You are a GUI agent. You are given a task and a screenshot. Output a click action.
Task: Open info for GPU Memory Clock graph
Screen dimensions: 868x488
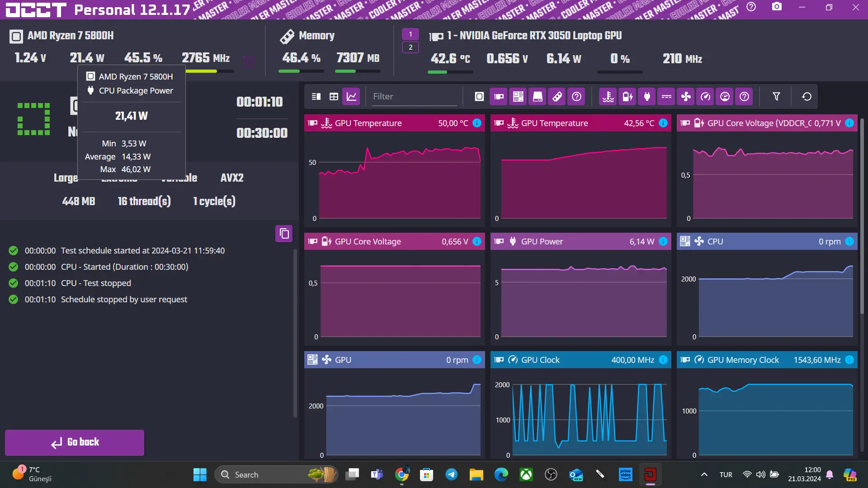point(849,360)
